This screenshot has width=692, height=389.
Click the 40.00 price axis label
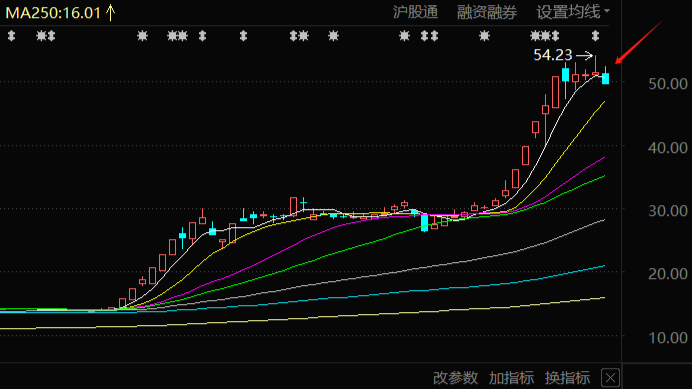click(x=668, y=147)
